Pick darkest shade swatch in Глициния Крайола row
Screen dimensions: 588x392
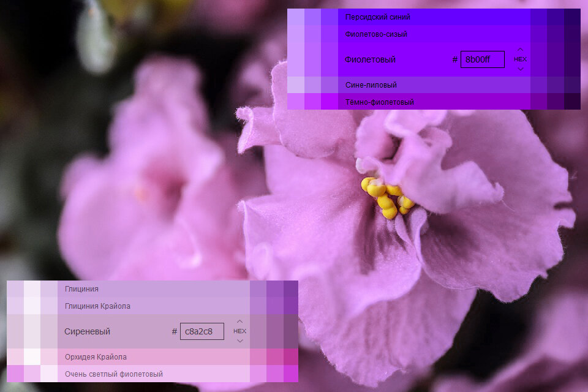click(290, 306)
